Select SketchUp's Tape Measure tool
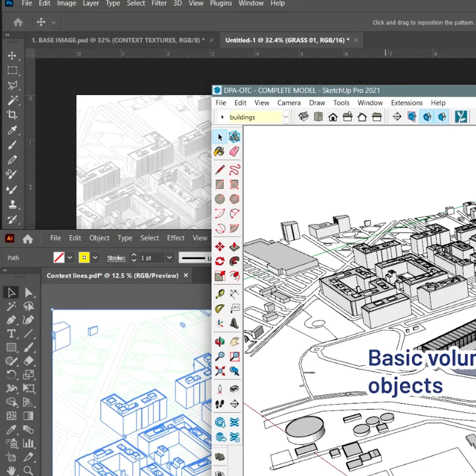Image resolution: width=476 pixels, height=476 pixels. tap(219, 293)
